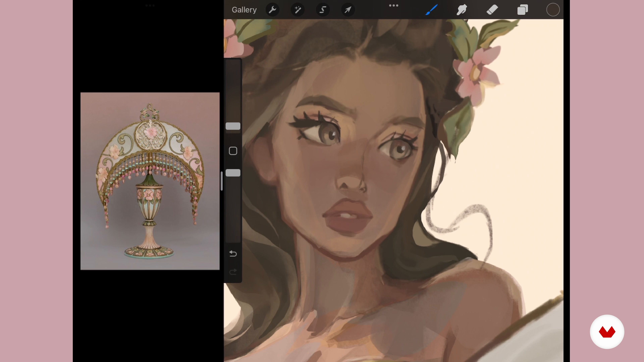644x362 pixels.
Task: Select the Brush tool
Action: pos(432,10)
